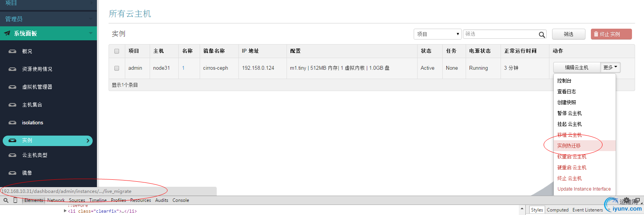Click the red 终止 实例 button

point(611,34)
